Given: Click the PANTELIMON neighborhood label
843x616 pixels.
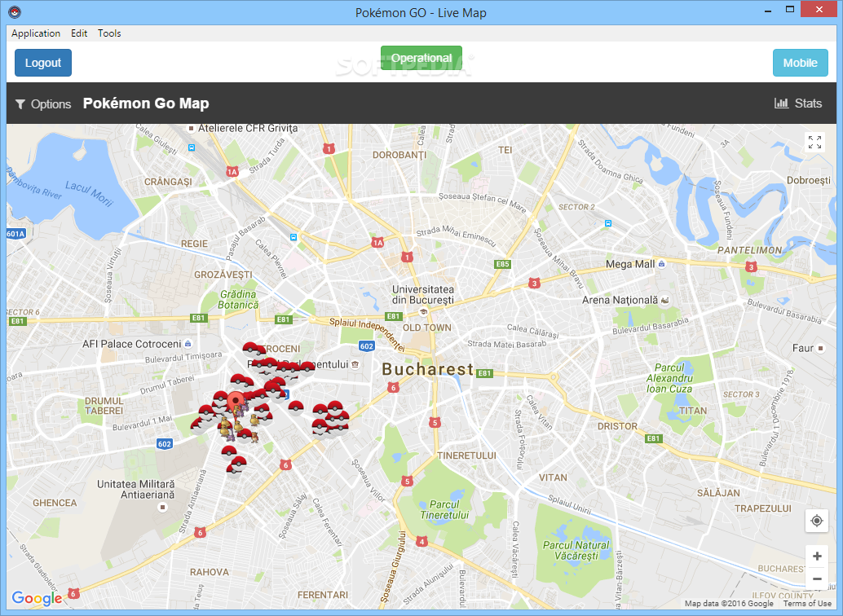Looking at the screenshot, I should pyautogui.click(x=749, y=250).
